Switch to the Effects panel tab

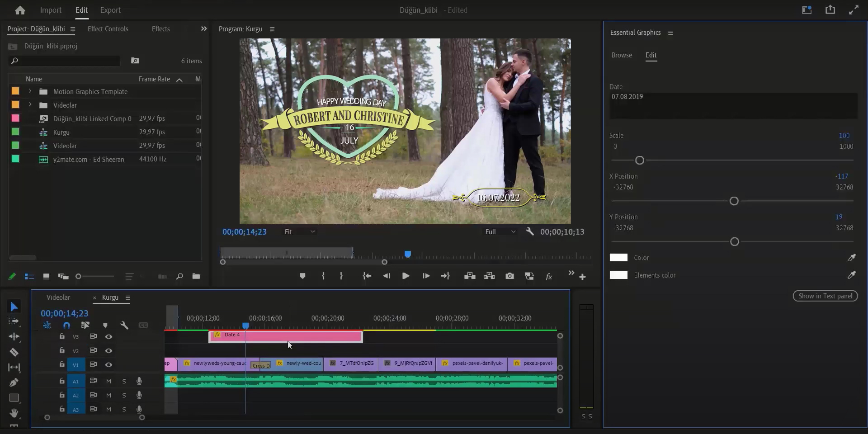click(x=161, y=28)
